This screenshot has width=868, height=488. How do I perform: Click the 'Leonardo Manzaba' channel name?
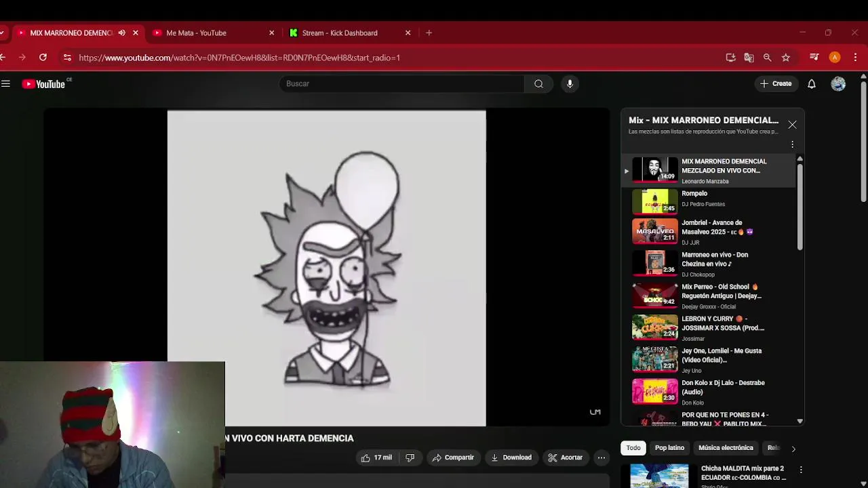[705, 182]
